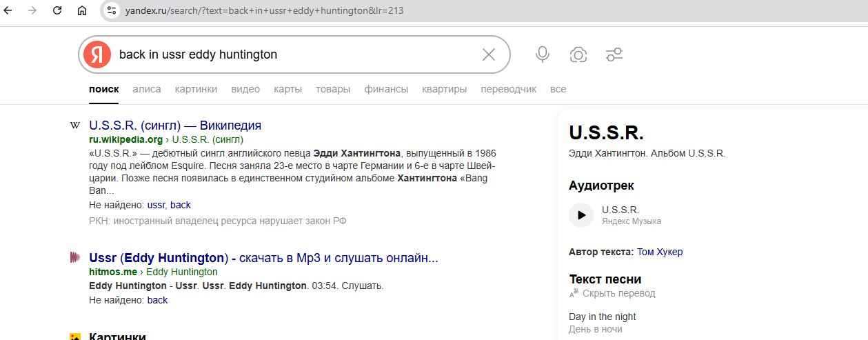Switch to the карты tab
Image resolution: width=868 pixels, height=340 pixels.
pos(287,89)
